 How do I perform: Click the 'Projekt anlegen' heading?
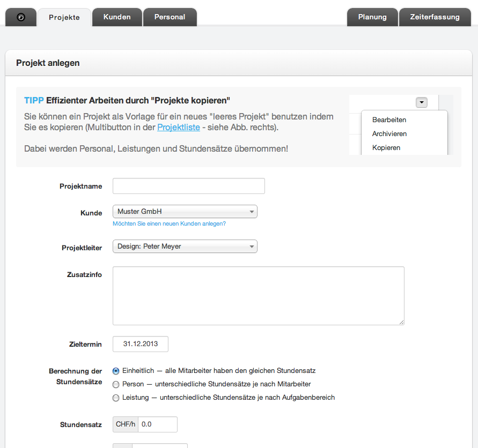(48, 63)
